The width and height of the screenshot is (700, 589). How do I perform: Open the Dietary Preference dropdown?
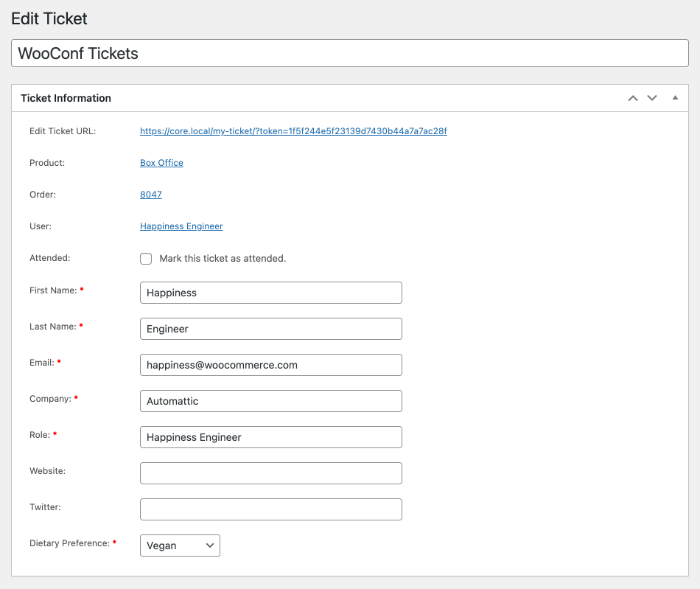coord(180,546)
